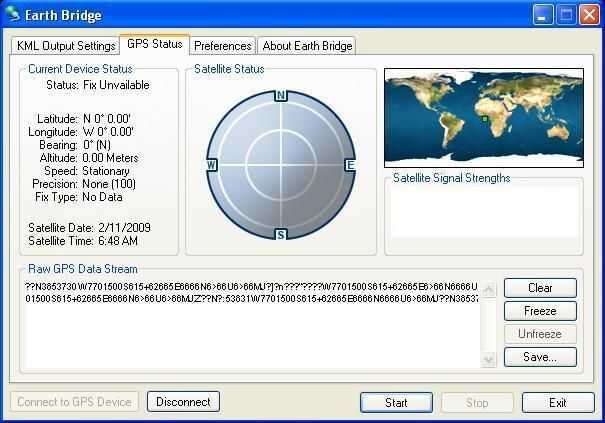Click the altitude value "0.00 Meters"
The width and height of the screenshot is (605, 423).
[x=110, y=158]
